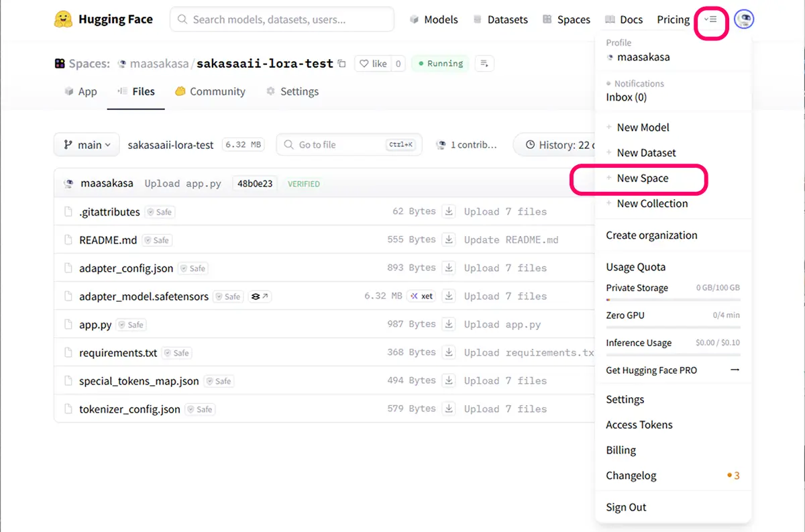Switch to the Community tab
This screenshot has height=532, width=805.
click(210, 91)
